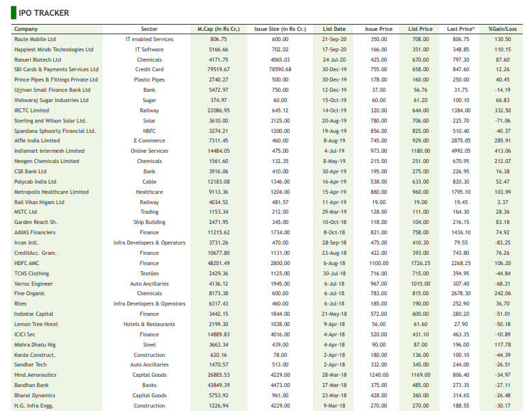Image resolution: width=532 pixels, height=411 pixels.
Task: Click list date 14-Oct-19
Action: pos(334,110)
